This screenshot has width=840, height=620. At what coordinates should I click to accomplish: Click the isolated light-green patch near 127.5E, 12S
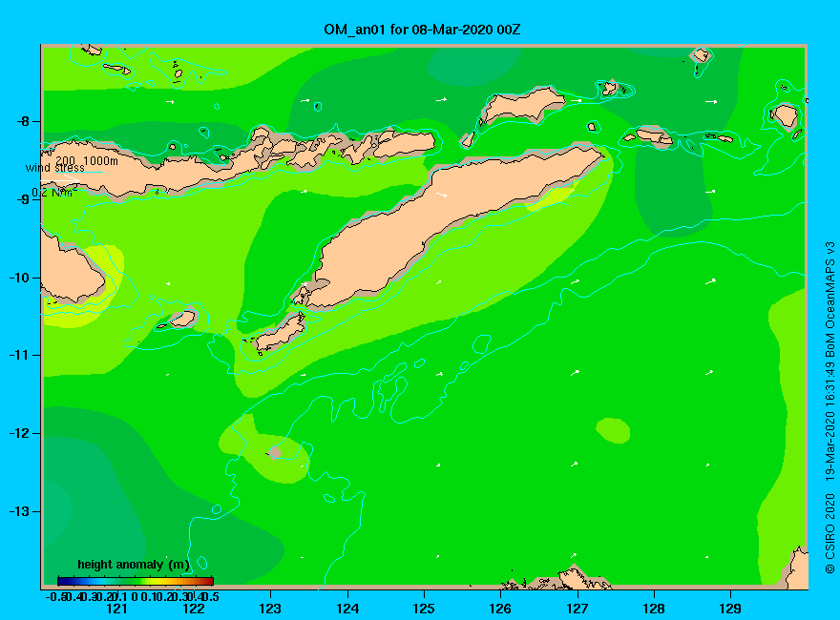(x=613, y=430)
